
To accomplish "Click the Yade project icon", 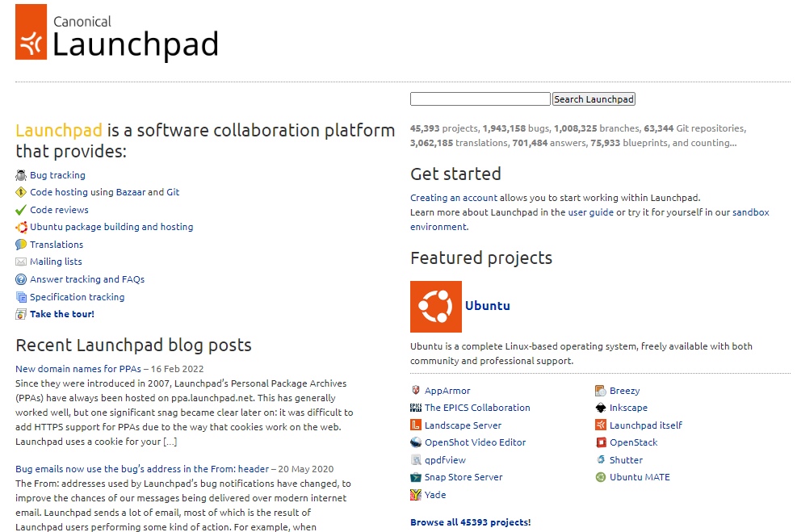I will tap(416, 494).
